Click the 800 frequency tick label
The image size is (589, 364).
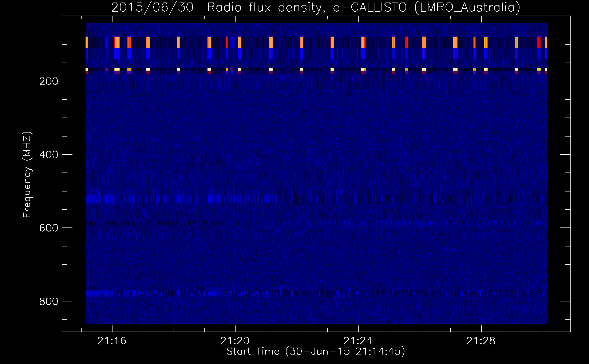point(49,301)
